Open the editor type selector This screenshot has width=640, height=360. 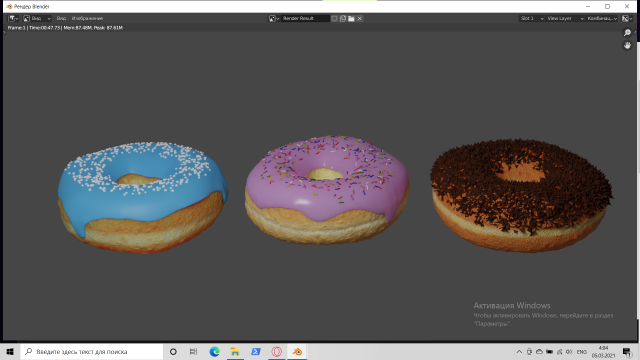click(x=13, y=18)
